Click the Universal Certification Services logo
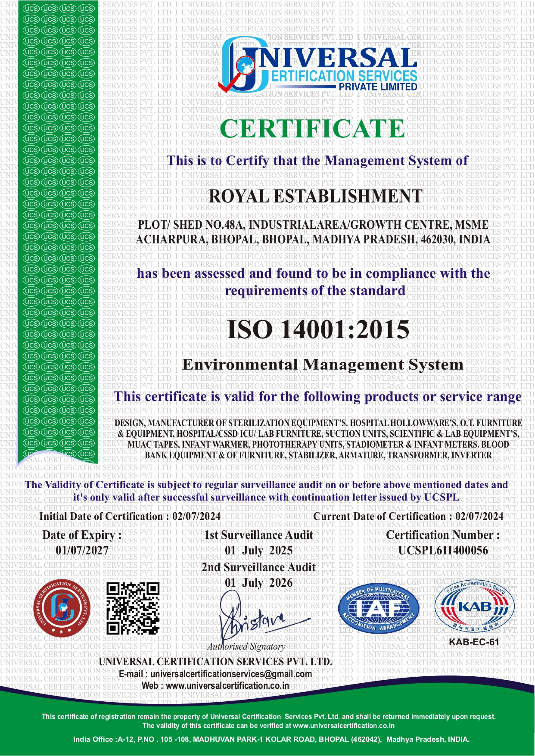Screen dimensions: 535x756 coord(318,63)
